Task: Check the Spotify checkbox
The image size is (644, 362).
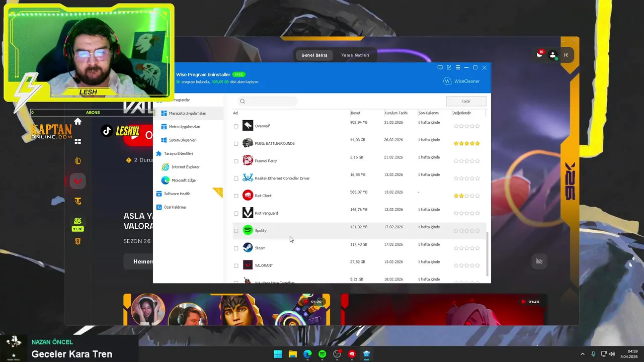Action: [236, 231]
